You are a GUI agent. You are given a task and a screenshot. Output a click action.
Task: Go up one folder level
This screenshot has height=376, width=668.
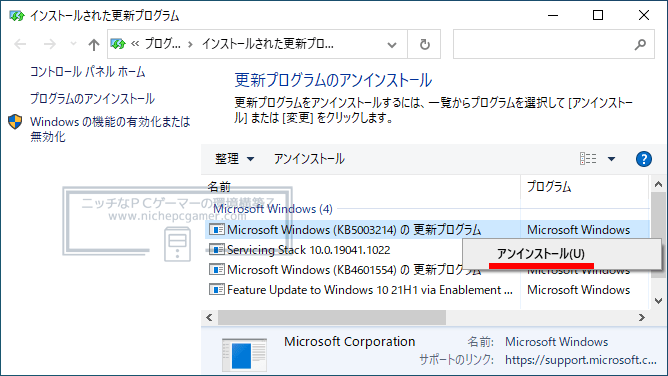(x=94, y=44)
